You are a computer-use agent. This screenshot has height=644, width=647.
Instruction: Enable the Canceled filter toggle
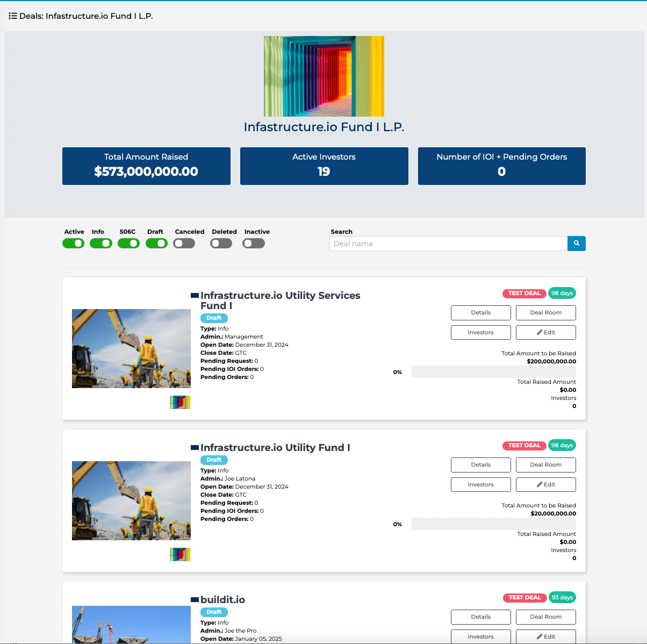coord(184,244)
